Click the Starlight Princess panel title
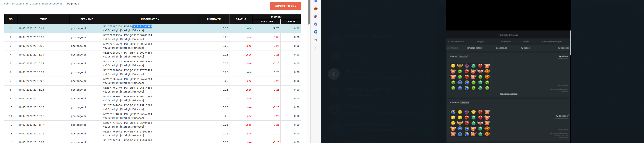Image resolution: width=644 pixels, height=143 pixels. pyautogui.click(x=508, y=35)
